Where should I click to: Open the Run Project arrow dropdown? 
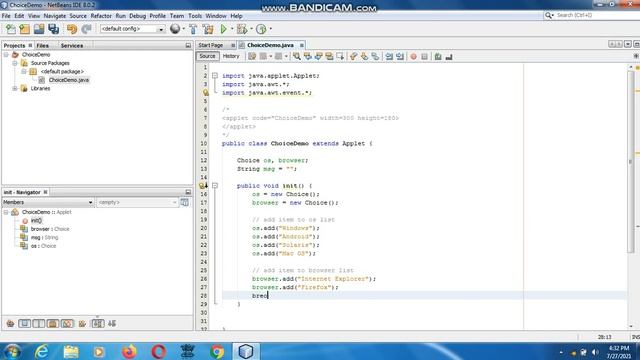232,29
